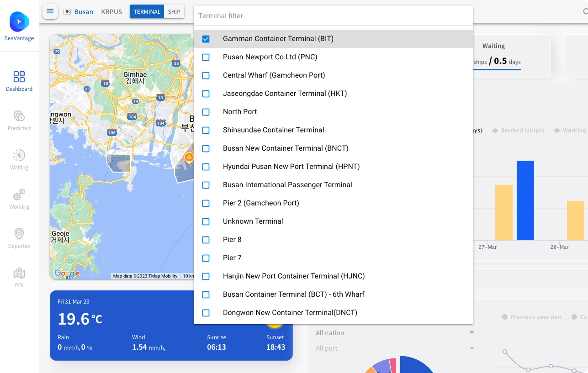Check Busan Container Terminal (BCT) - 6th Wharf
588x373 pixels.
point(206,294)
